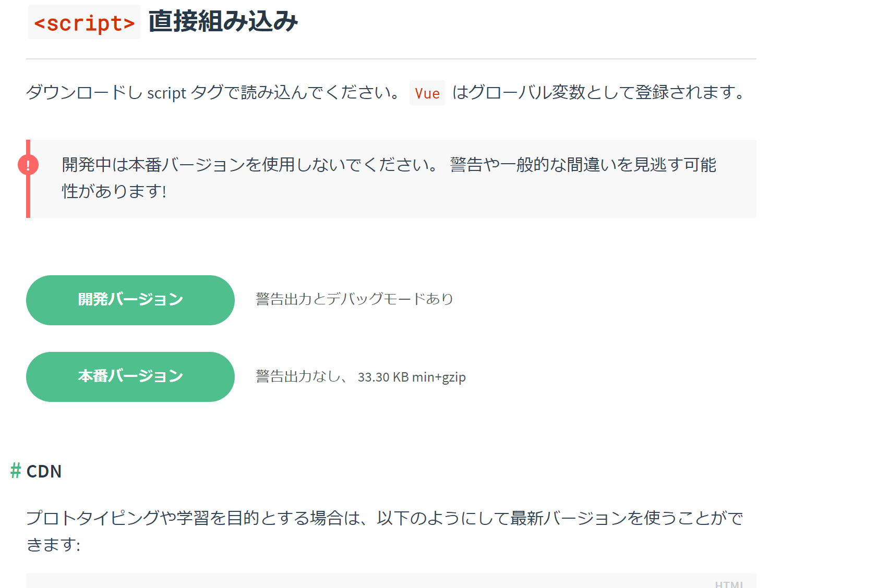
Task: Click the HTML label on the code block
Action: pos(729,584)
